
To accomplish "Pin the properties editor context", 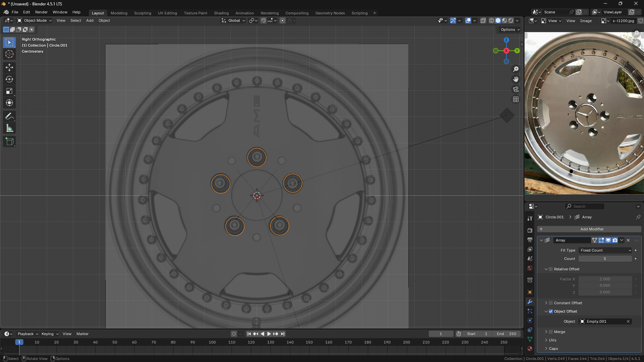I will pos(638,217).
